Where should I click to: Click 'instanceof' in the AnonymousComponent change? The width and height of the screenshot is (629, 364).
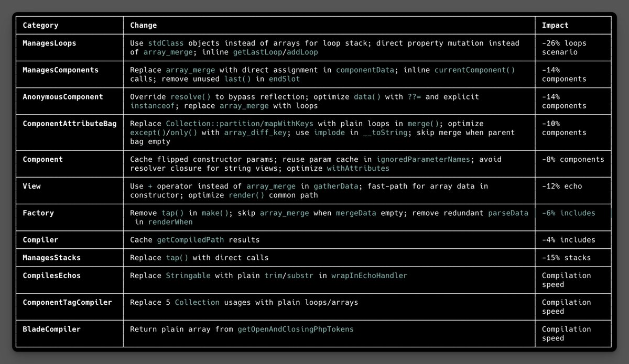click(153, 106)
